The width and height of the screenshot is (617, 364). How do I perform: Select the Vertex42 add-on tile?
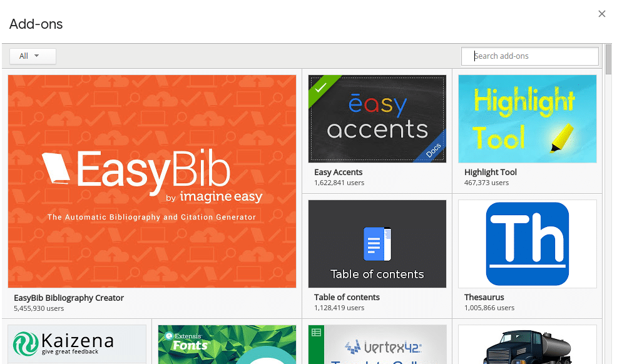point(377,344)
